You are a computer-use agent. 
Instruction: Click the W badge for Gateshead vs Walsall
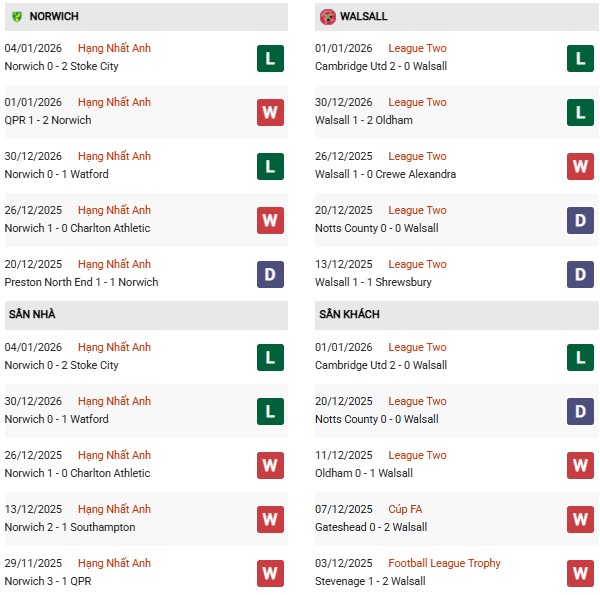tap(581, 519)
